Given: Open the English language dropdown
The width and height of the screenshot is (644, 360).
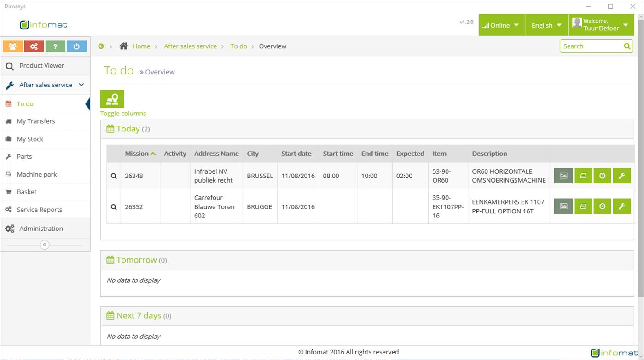Looking at the screenshot, I should [546, 25].
